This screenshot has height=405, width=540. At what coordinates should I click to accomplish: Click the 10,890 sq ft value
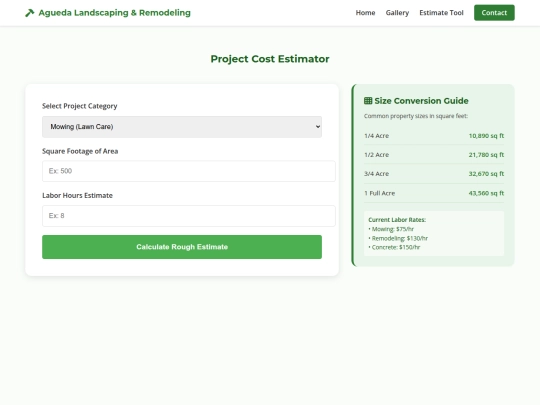(486, 136)
